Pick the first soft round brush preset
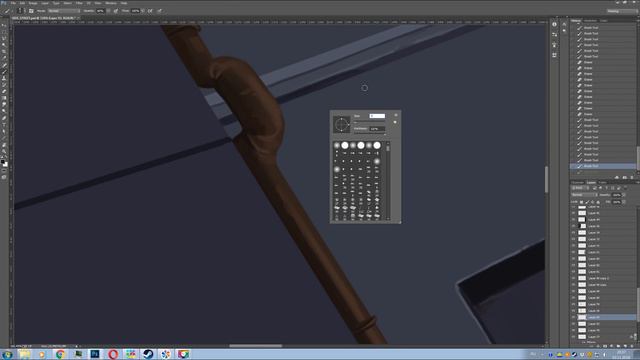Screen dimensions: 640x360 [x=337, y=145]
